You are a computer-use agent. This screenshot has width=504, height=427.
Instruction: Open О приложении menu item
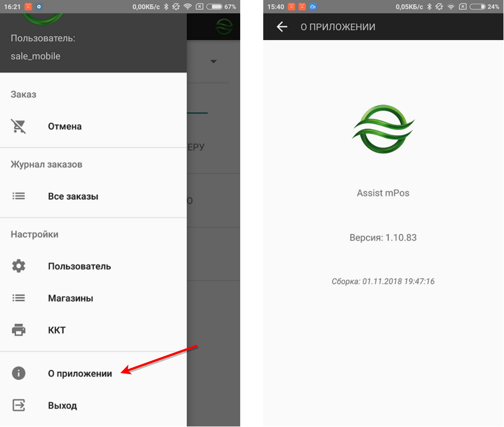(80, 373)
